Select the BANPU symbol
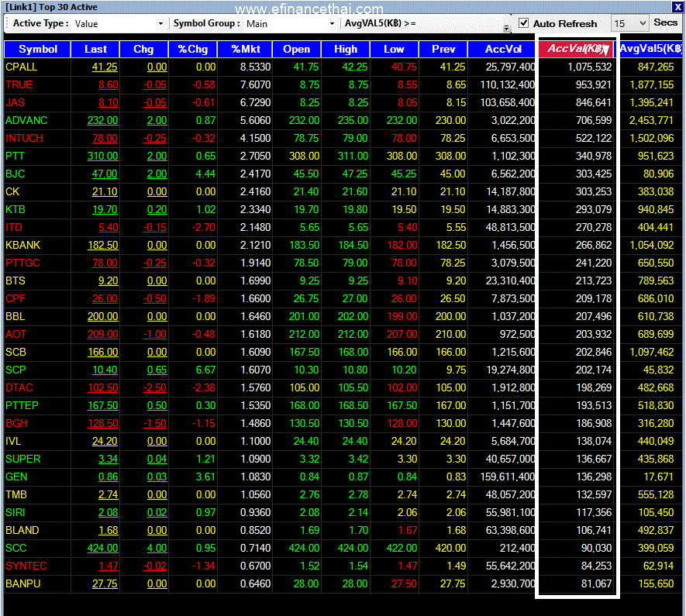This screenshot has width=686, height=616. pos(22,583)
